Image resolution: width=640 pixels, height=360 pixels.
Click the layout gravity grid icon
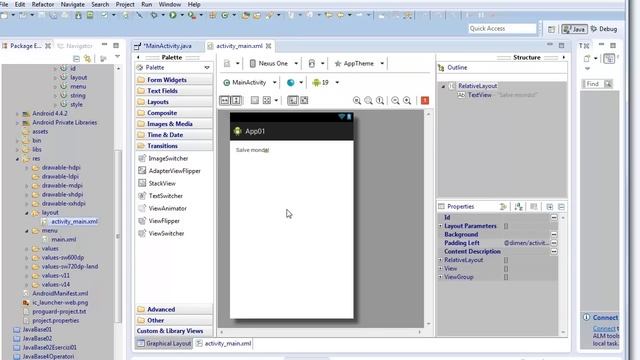[x=267, y=100]
